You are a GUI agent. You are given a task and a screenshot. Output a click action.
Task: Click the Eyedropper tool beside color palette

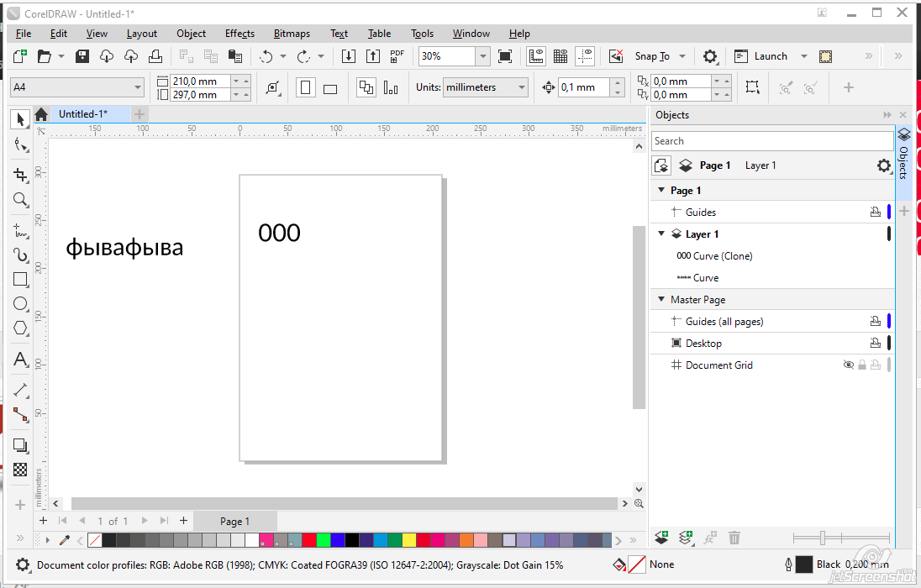65,540
